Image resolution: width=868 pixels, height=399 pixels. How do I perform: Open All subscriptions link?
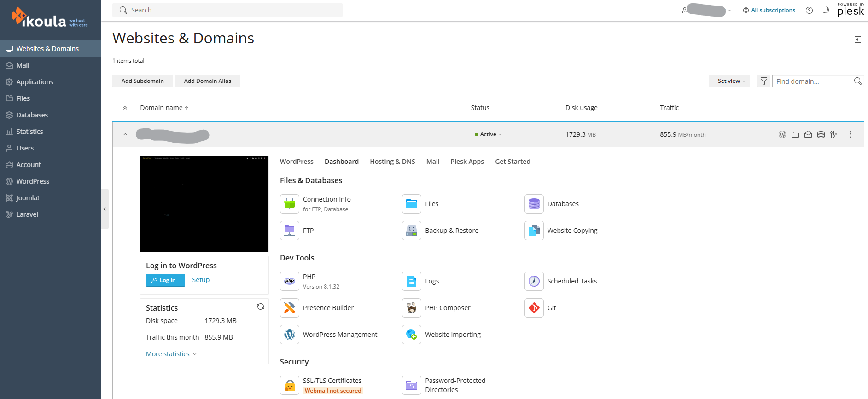click(x=769, y=10)
